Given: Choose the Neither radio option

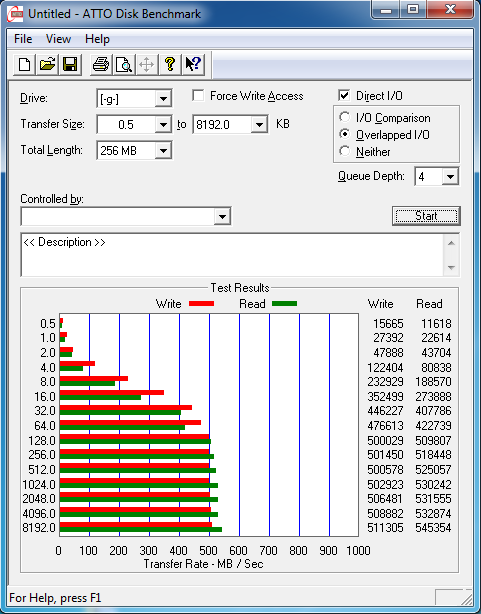Looking at the screenshot, I should [x=345, y=151].
